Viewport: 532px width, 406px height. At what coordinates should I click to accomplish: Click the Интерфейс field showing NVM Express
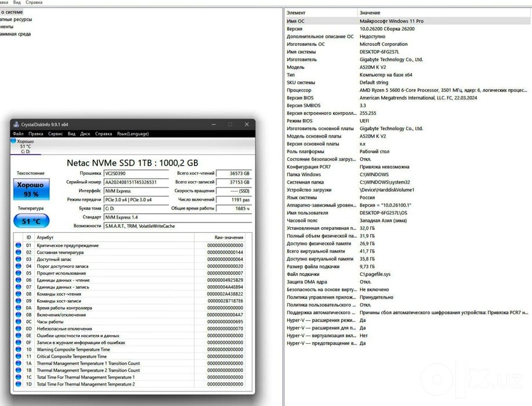tap(136, 191)
